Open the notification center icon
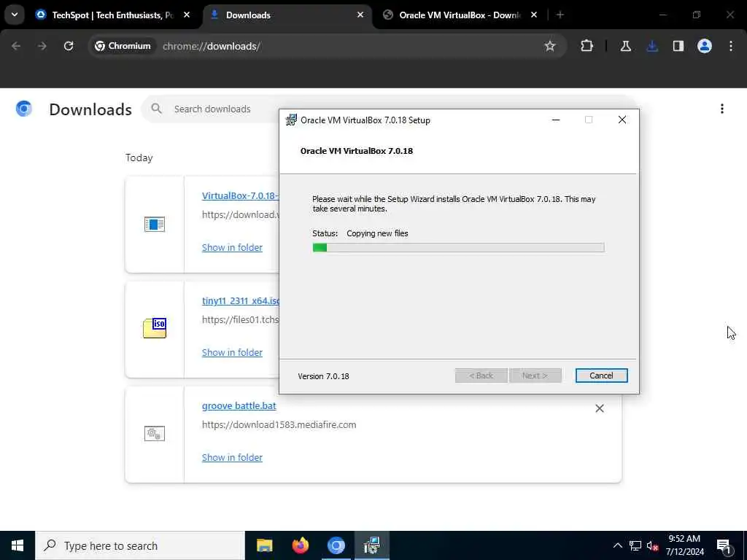The height and width of the screenshot is (560, 747). point(724,545)
